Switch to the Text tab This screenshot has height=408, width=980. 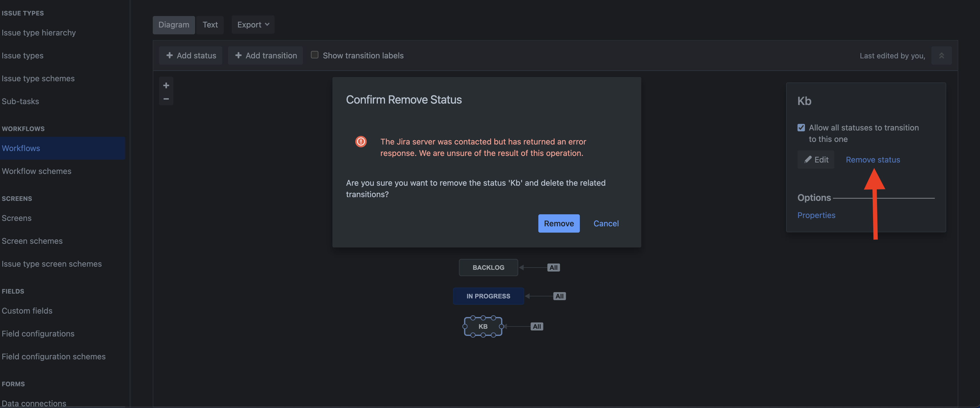click(x=210, y=25)
